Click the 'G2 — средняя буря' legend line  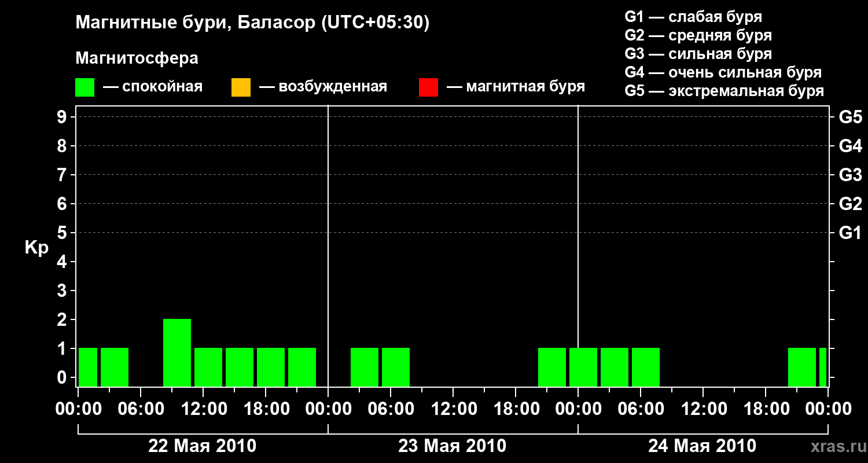coord(698,35)
